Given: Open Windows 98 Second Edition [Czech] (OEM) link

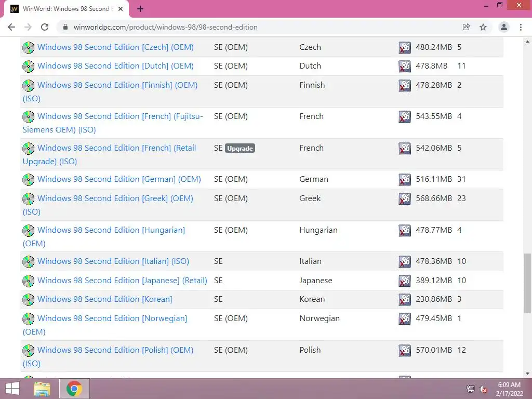Looking at the screenshot, I should click(x=115, y=47).
